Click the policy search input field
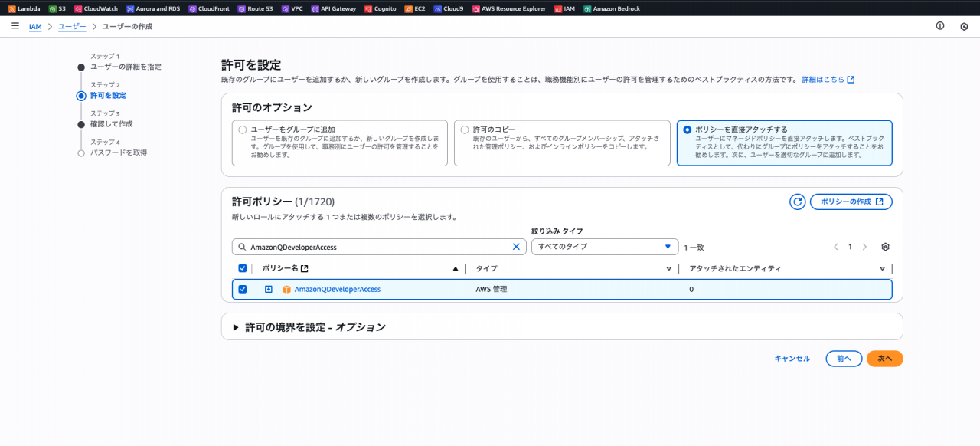 coord(375,247)
